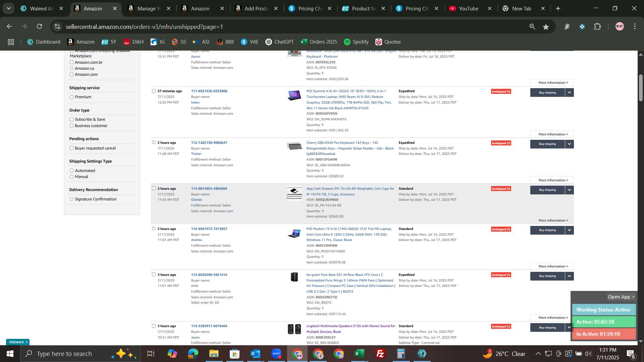Viewport: 644px width, 362px height.
Task: Select the Premium shipping service radio
Action: (71, 97)
